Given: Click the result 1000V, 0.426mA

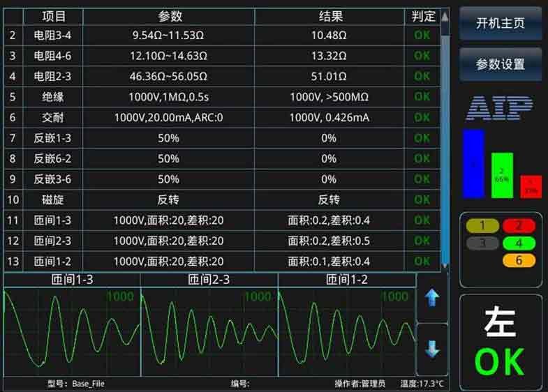Looking at the screenshot, I should tap(329, 117).
